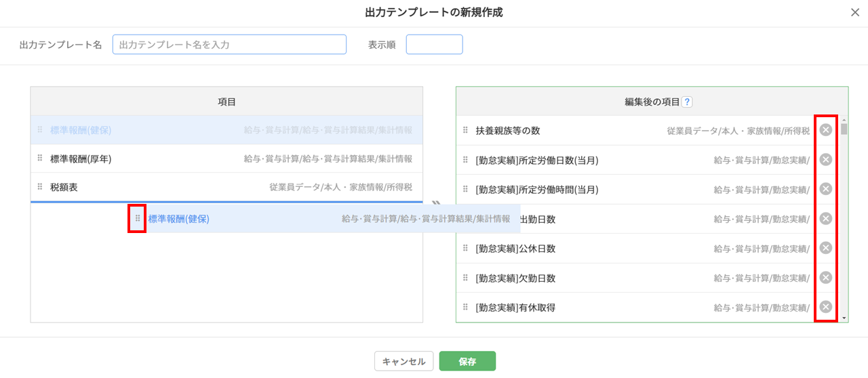This screenshot has height=378, width=868.
Task: Remove [勤怠実績]所定労働時間(当月) with its X icon
Action: (x=825, y=189)
